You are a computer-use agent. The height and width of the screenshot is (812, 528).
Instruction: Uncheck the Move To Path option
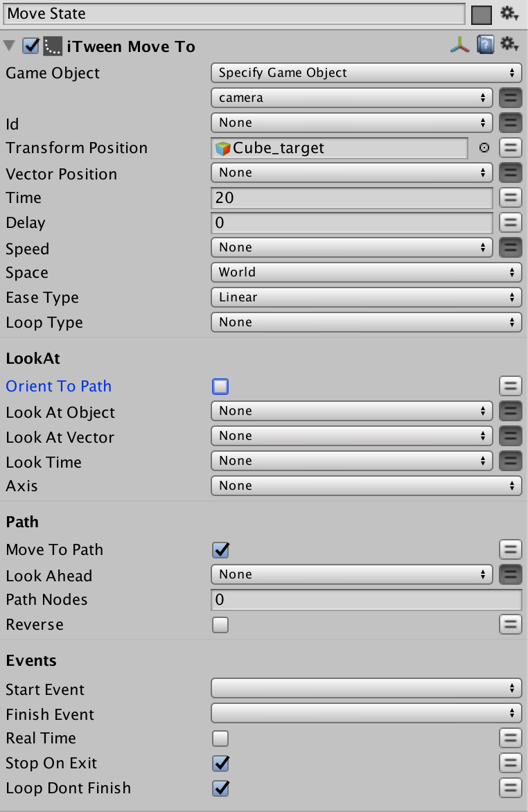click(x=220, y=549)
